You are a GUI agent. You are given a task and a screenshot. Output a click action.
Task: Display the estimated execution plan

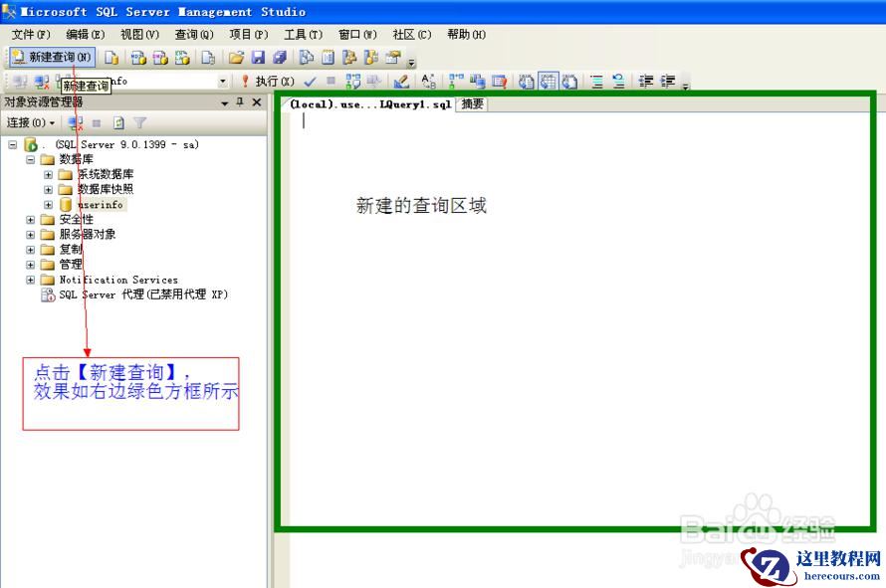(x=353, y=82)
